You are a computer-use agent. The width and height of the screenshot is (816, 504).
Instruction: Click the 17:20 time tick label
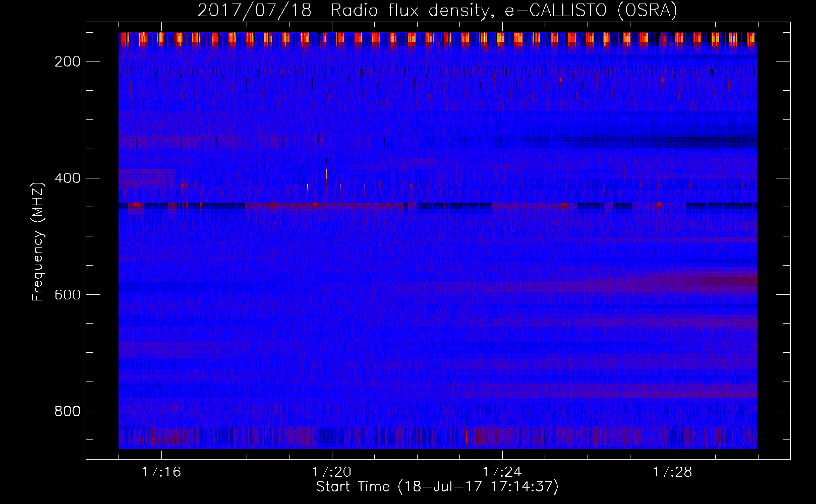[332, 472]
